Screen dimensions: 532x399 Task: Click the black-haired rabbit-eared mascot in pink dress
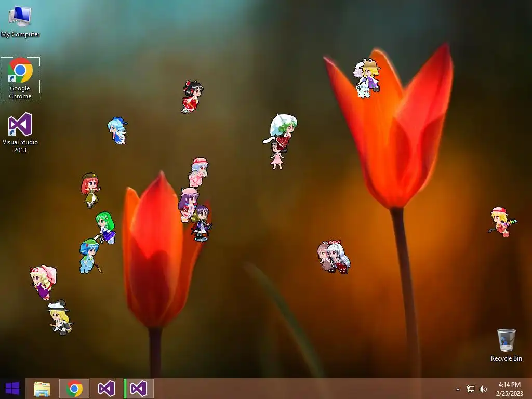277,156
